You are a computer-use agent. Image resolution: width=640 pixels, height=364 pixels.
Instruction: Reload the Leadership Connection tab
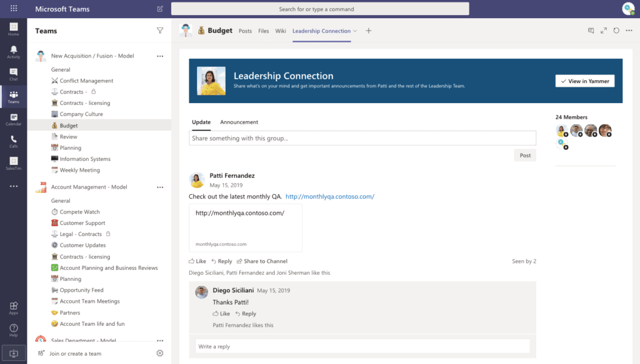(x=616, y=31)
